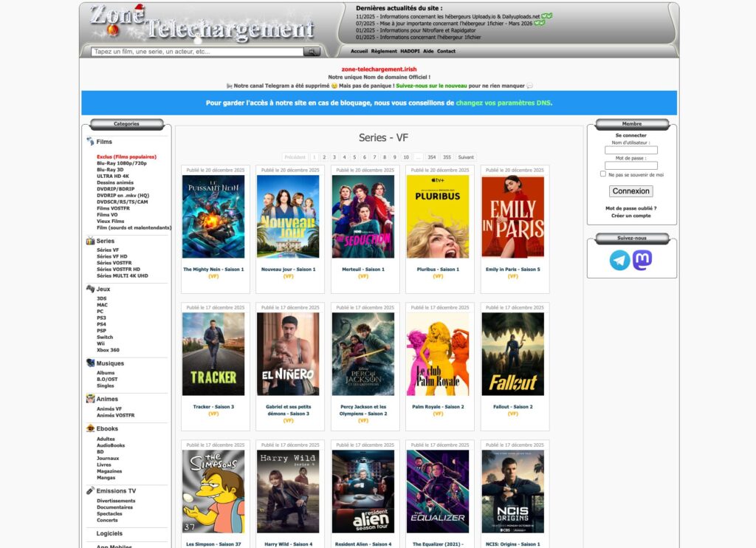Image resolution: width=756 pixels, height=548 pixels.
Task: Tick 'Ne pas se souvenir de moi'
Action: [602, 174]
